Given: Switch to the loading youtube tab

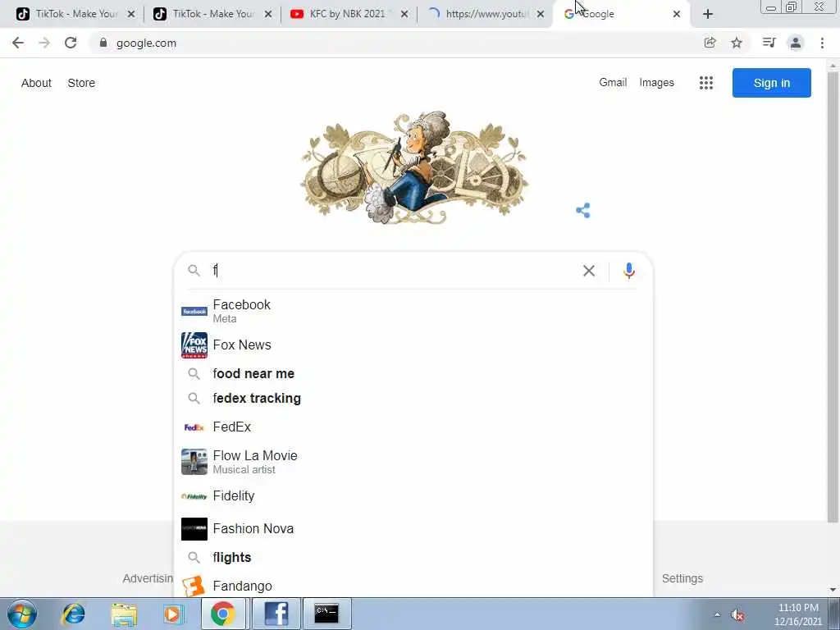Looking at the screenshot, I should tap(485, 14).
